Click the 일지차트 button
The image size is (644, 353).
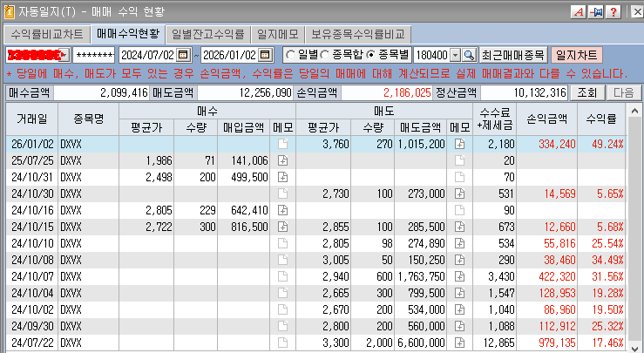coord(576,55)
